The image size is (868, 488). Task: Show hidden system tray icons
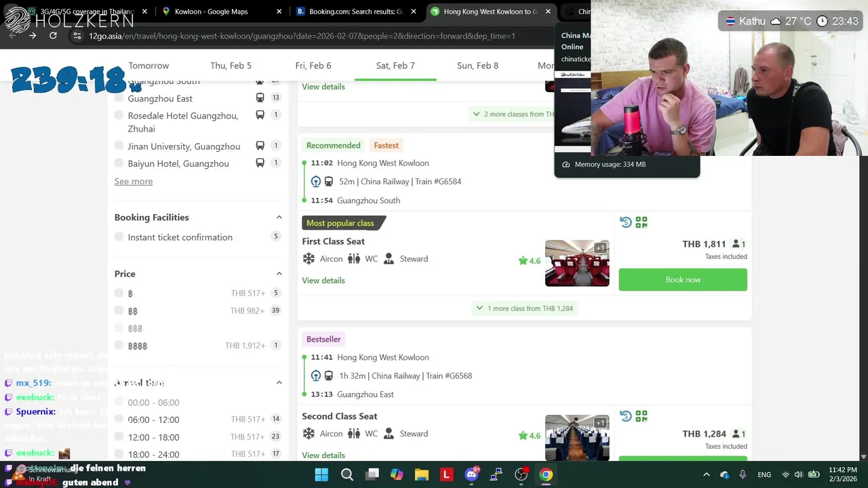pyautogui.click(x=706, y=474)
